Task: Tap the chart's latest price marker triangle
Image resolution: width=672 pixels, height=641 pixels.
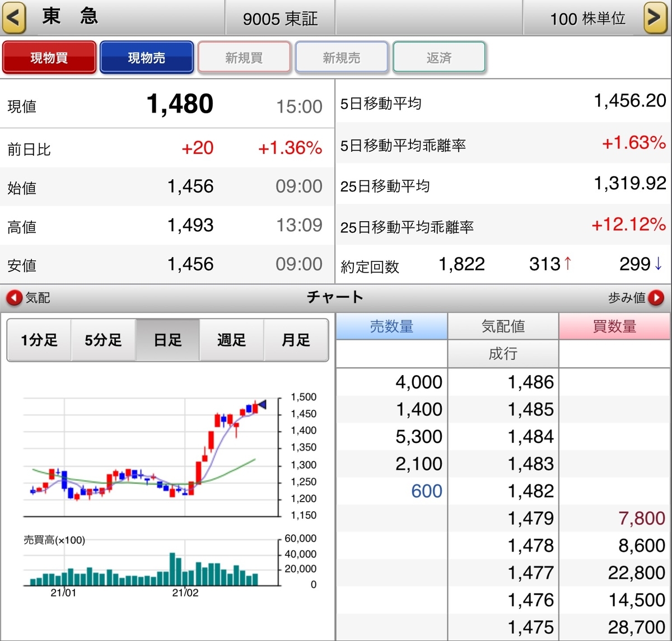Action: [x=262, y=405]
